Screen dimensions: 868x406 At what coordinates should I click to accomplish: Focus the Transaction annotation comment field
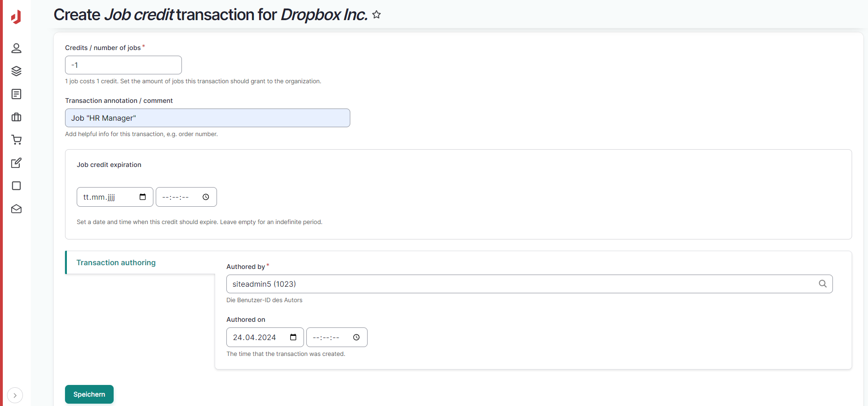(x=208, y=118)
